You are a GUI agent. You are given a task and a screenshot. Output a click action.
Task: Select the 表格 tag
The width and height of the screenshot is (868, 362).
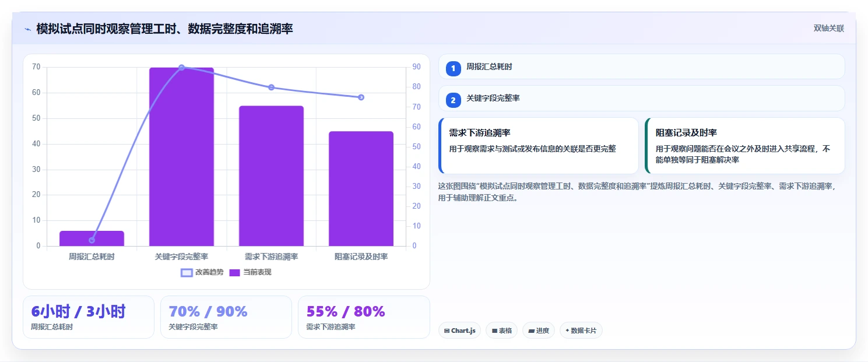pos(501,331)
